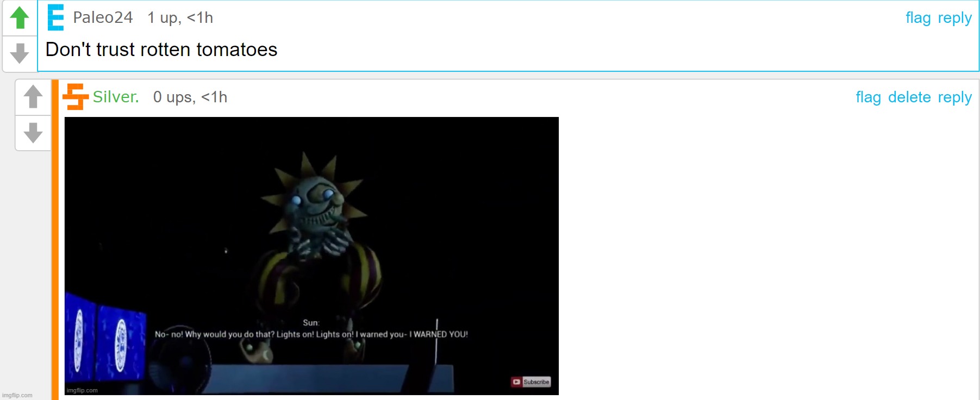The width and height of the screenshot is (980, 400).
Task: Click Silver's orange S avatar icon
Action: (75, 97)
